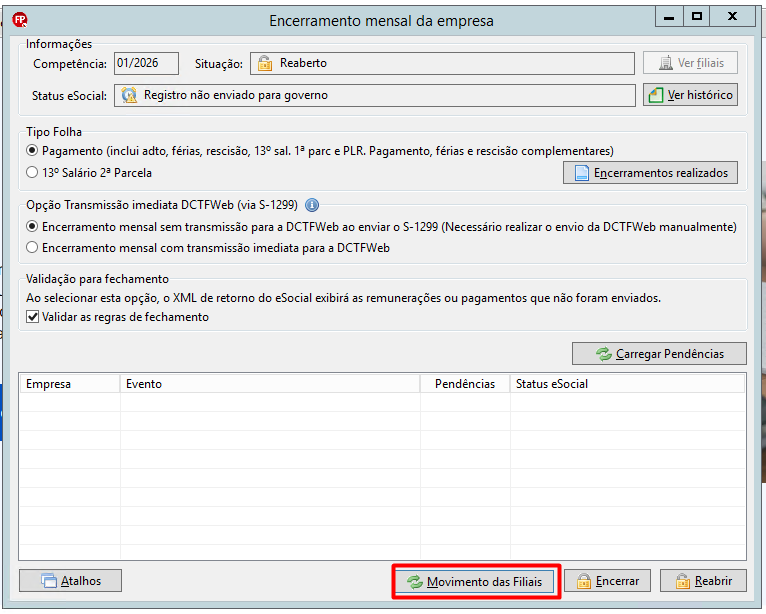The width and height of the screenshot is (766, 614).
Task: Click the blue info icon beside DCTFWeb option
Action: click(x=312, y=205)
